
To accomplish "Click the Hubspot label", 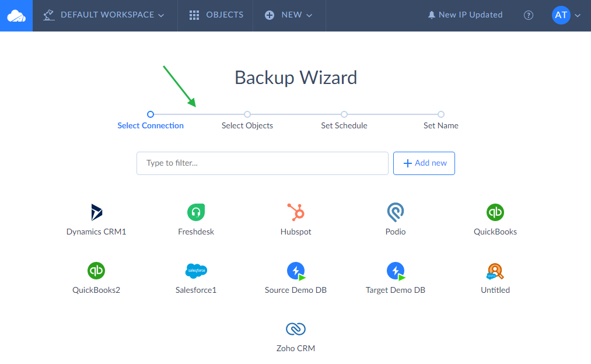I will (296, 232).
